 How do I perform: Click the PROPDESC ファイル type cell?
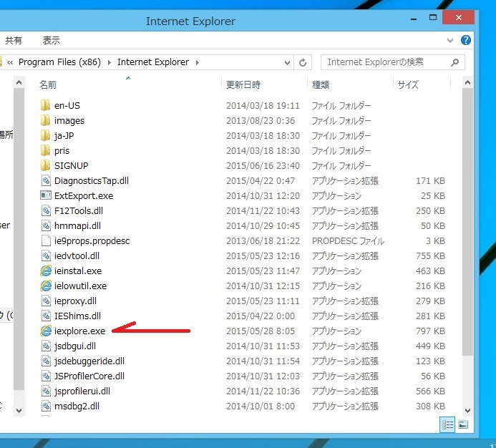click(348, 240)
